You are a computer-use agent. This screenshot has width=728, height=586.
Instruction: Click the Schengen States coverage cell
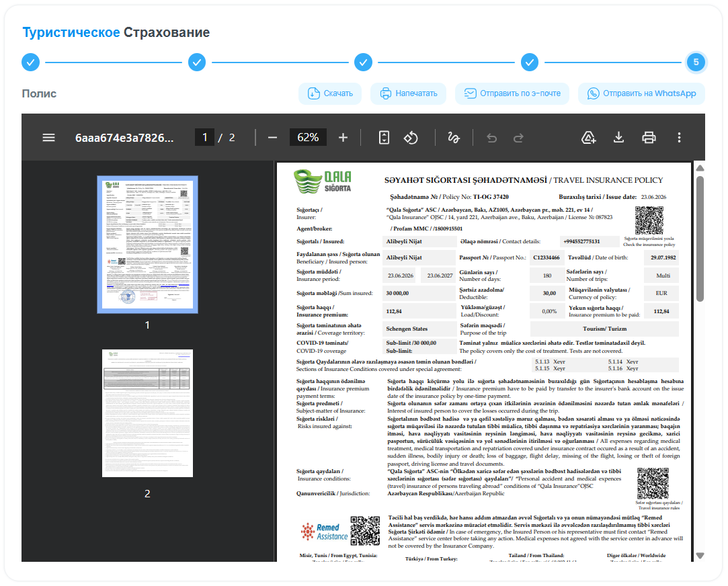(x=419, y=329)
